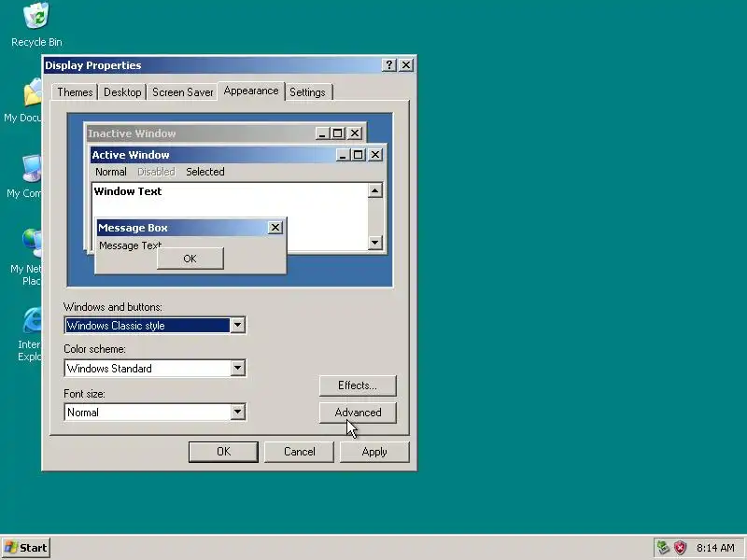Screen dimensions: 747x560
Task: Select the My Documents desktop icon
Action: click(24, 101)
